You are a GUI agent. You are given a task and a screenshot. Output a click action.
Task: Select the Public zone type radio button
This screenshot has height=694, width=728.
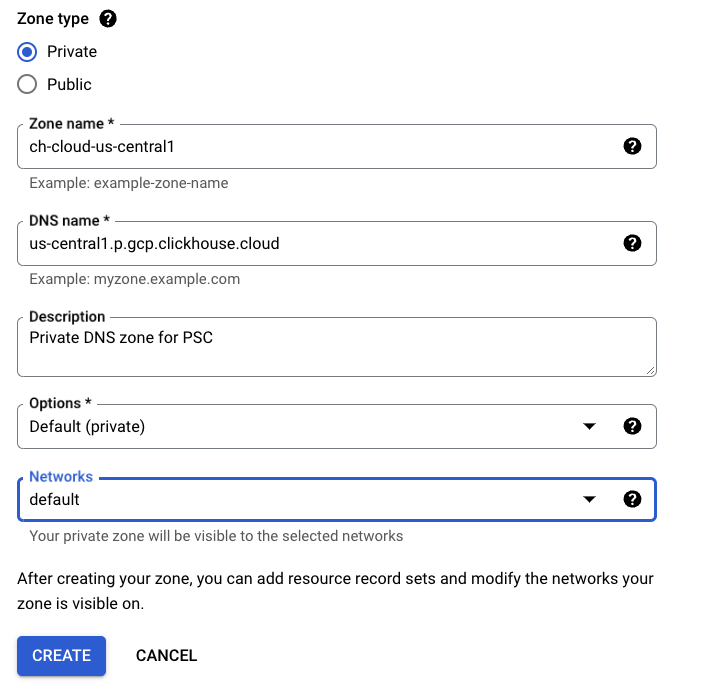tap(28, 85)
